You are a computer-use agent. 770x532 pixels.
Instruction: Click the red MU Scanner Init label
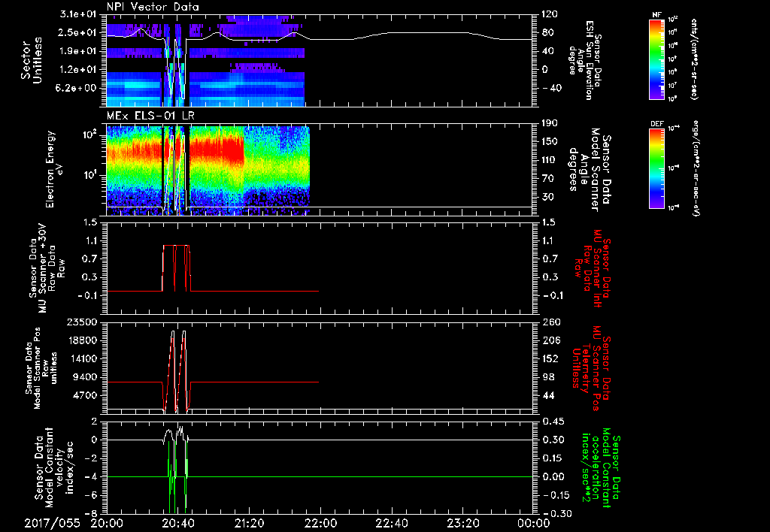click(592, 269)
